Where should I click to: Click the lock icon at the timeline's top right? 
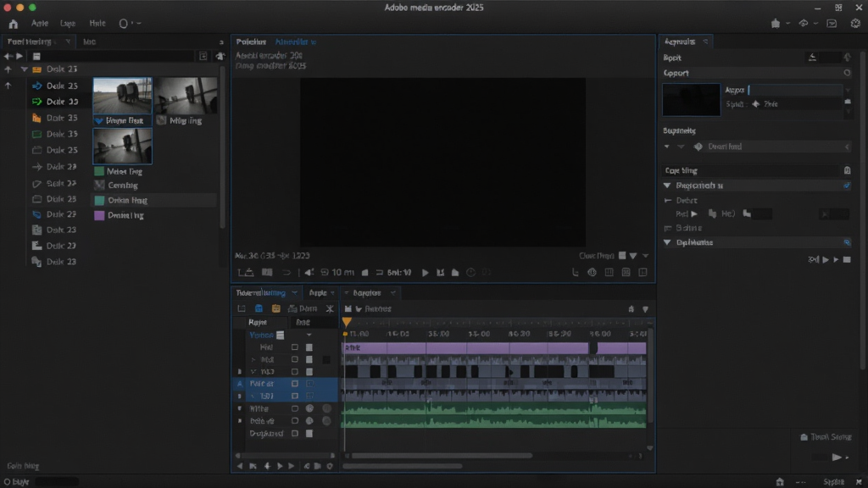[631, 309]
